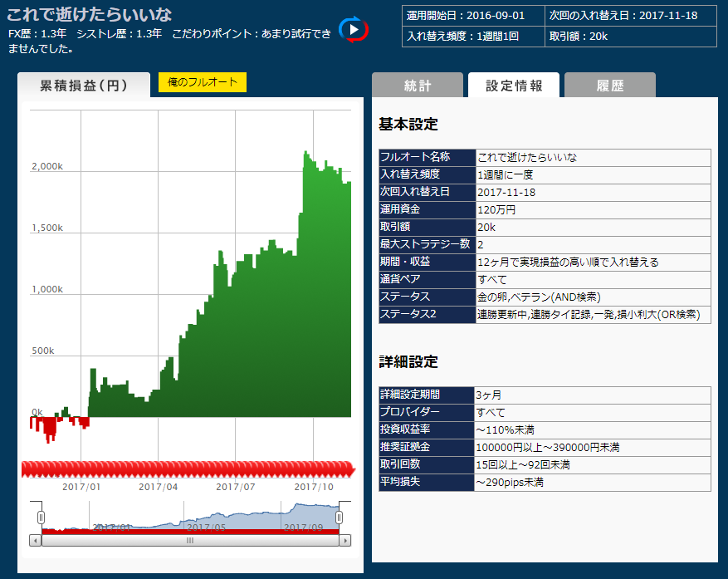728x579 pixels.
Task: Click the left range handle of navigator
Action: [41, 518]
